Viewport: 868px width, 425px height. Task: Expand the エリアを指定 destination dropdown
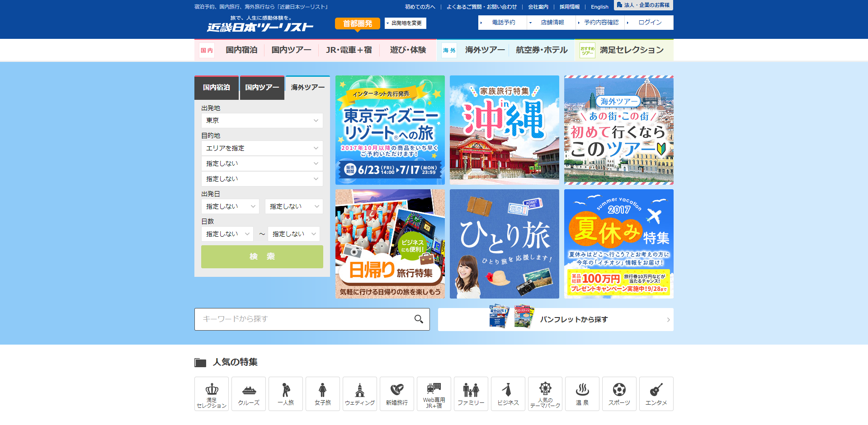coord(262,148)
